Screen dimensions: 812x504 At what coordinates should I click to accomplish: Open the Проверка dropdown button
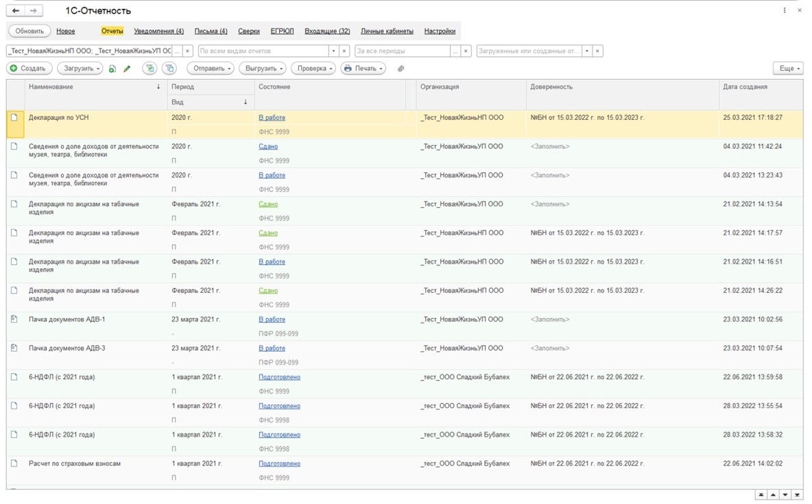313,69
